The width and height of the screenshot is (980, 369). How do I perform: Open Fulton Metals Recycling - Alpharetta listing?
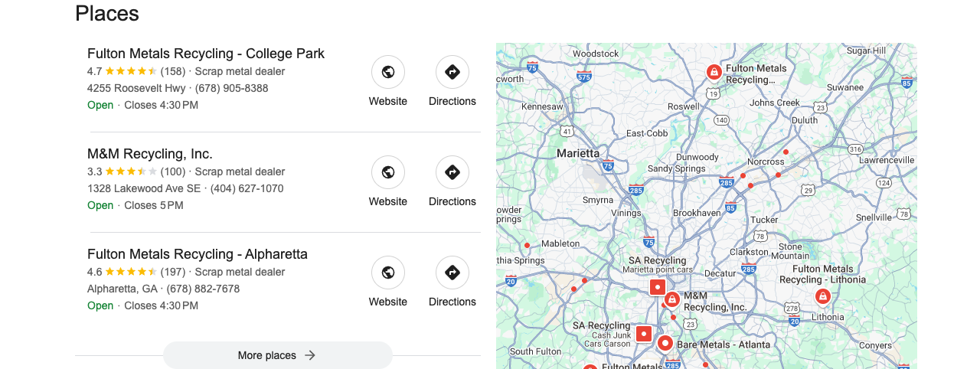198,254
